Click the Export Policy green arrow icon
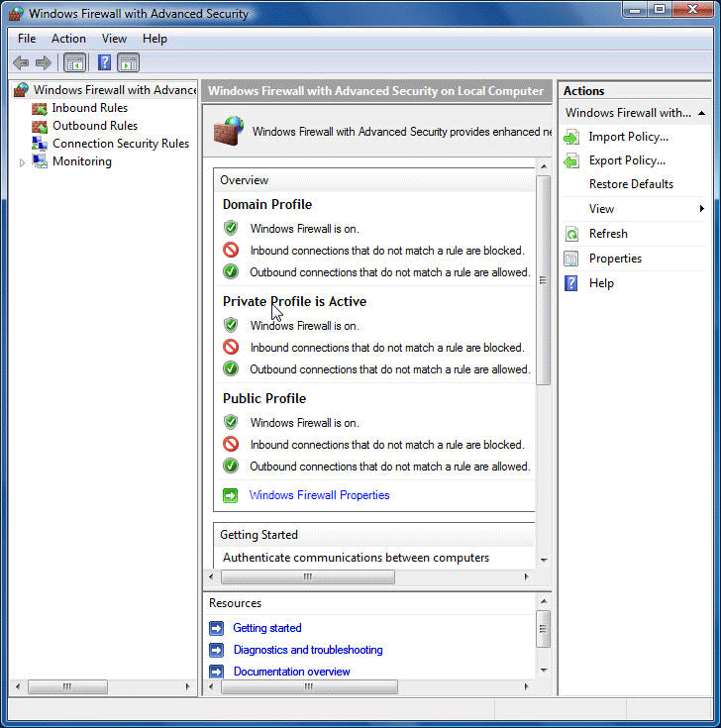Viewport: 721px width, 728px height. pyautogui.click(x=571, y=161)
